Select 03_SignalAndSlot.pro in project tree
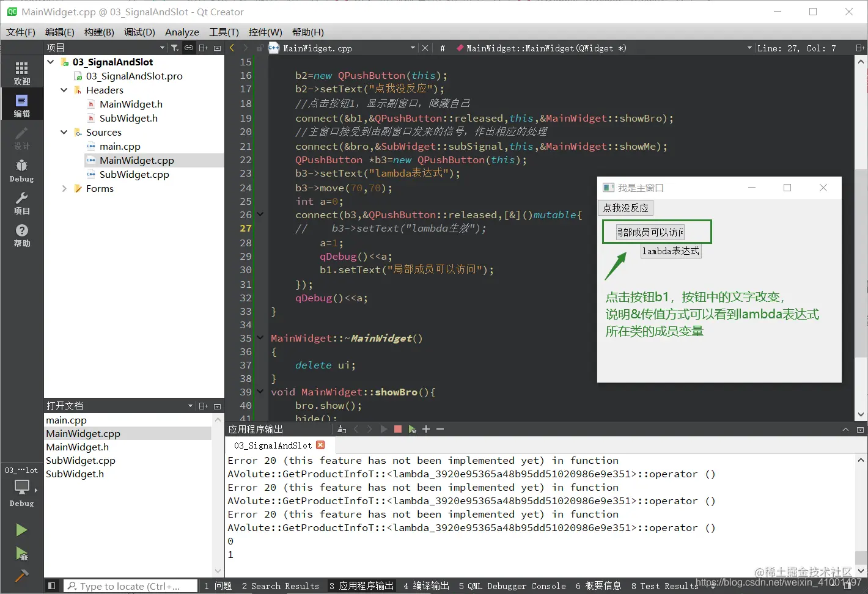The height and width of the screenshot is (594, 868). coord(134,76)
